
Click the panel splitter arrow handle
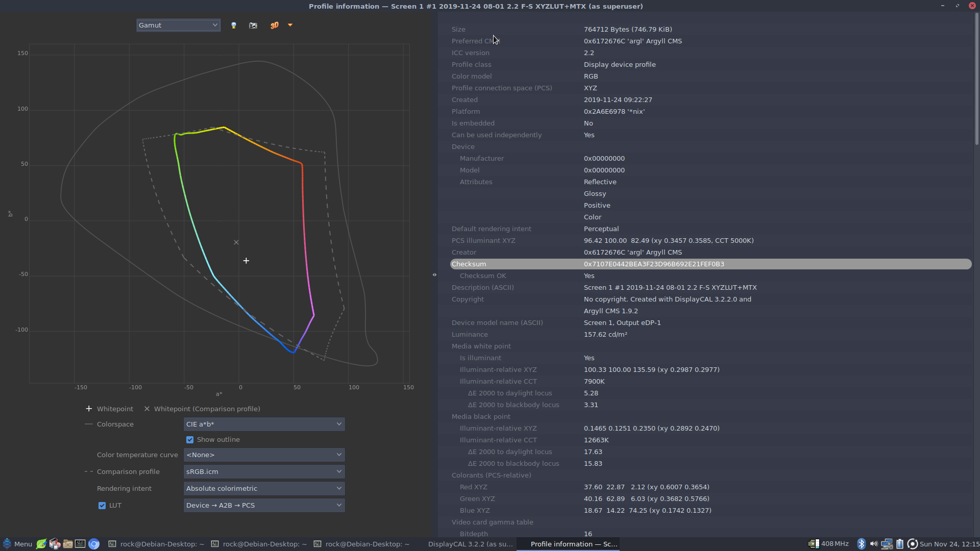pyautogui.click(x=435, y=275)
